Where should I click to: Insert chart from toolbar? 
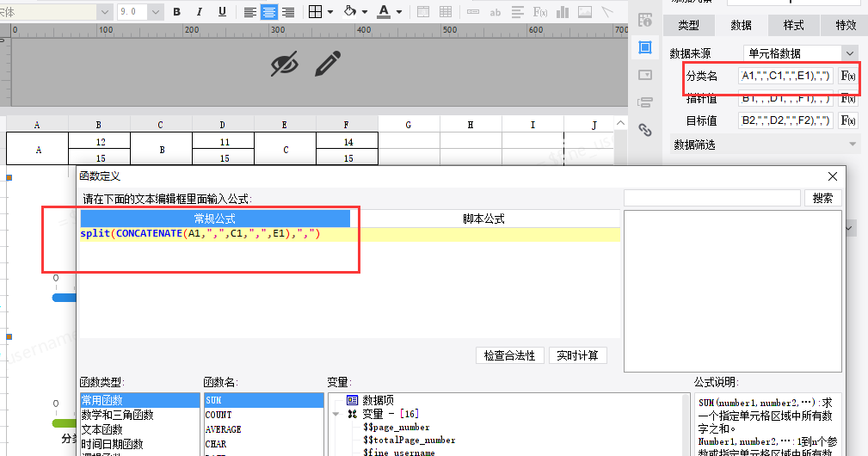pyautogui.click(x=563, y=12)
